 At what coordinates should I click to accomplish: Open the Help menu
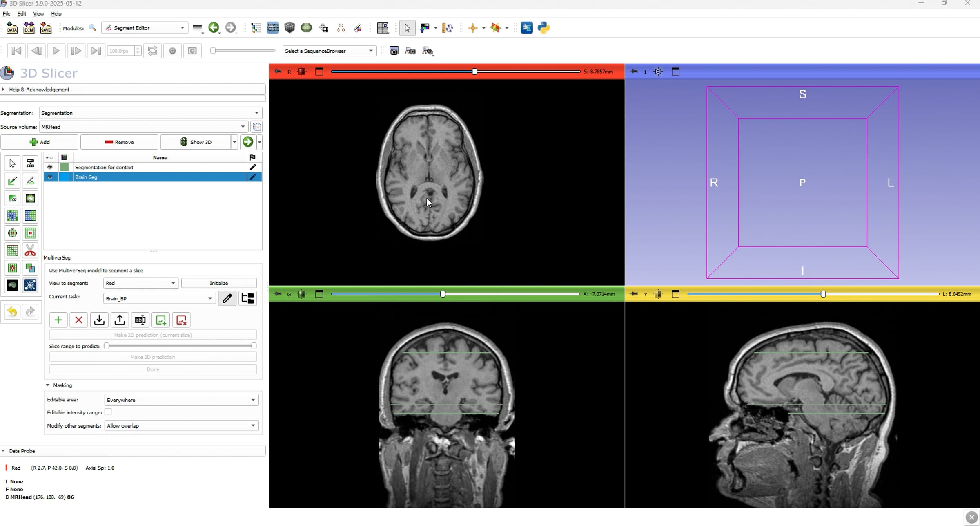(x=56, y=13)
